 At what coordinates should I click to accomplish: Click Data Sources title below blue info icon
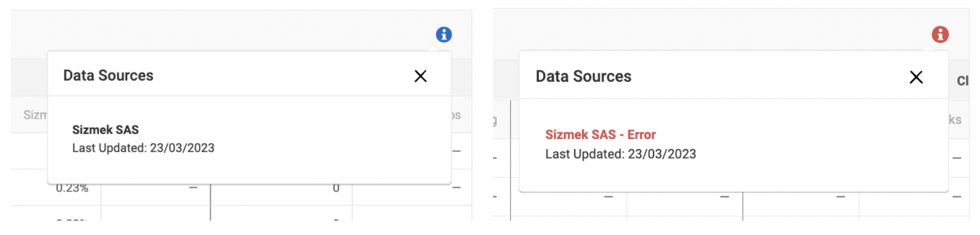coord(108,75)
